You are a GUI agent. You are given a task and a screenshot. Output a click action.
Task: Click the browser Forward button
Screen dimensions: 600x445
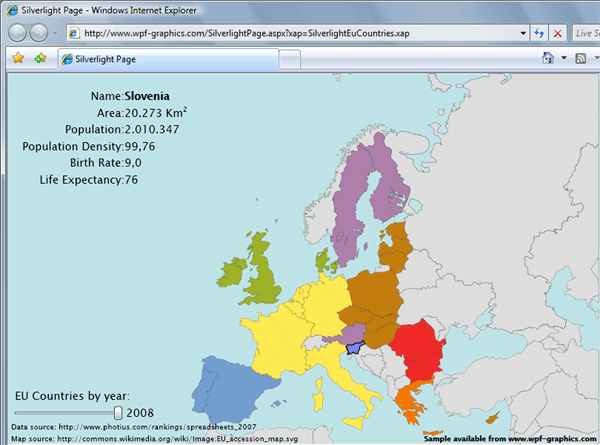[40, 33]
